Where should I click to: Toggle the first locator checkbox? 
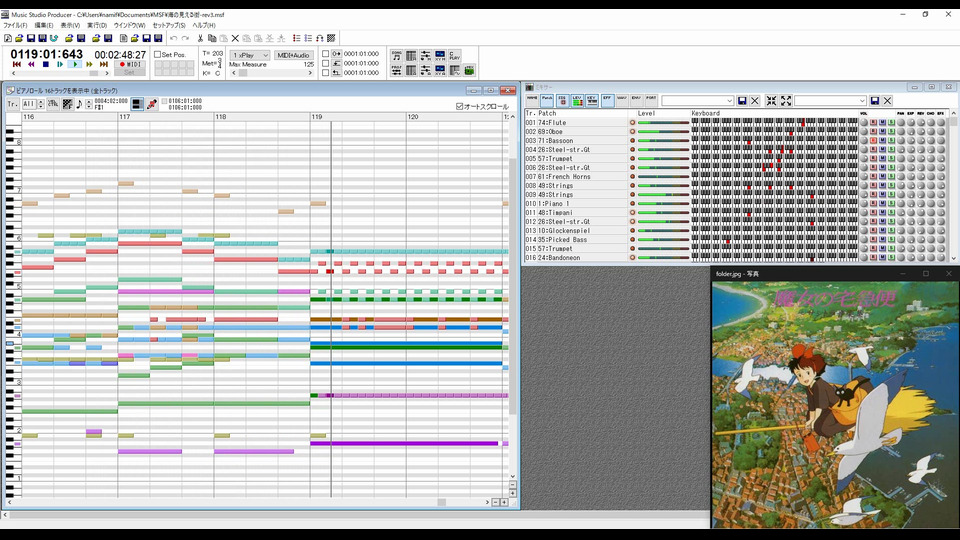(x=326, y=54)
